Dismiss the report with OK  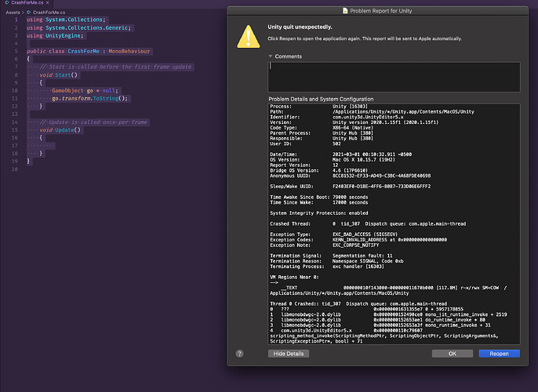[453, 354]
